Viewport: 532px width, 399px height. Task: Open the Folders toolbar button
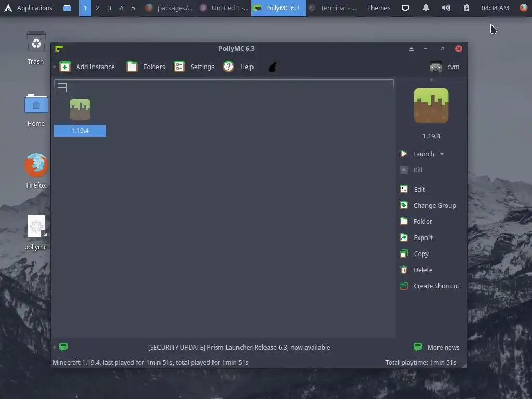tap(145, 66)
